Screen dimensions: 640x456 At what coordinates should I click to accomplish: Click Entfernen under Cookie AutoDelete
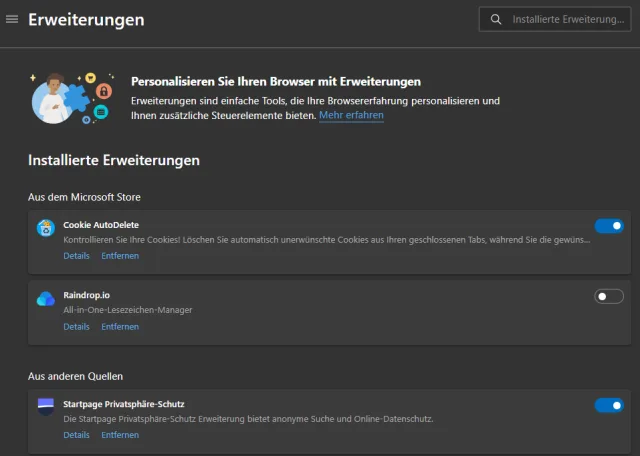(x=120, y=256)
